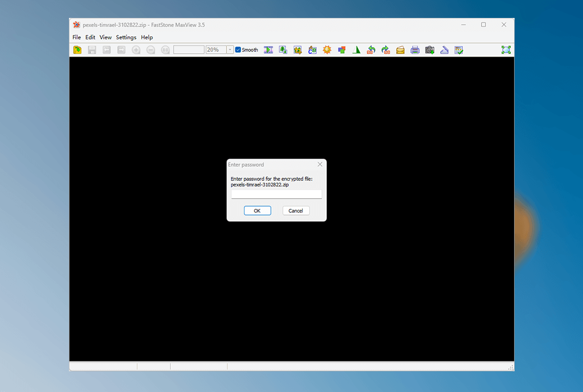Expand the 20% zoom dropdown

click(230, 50)
